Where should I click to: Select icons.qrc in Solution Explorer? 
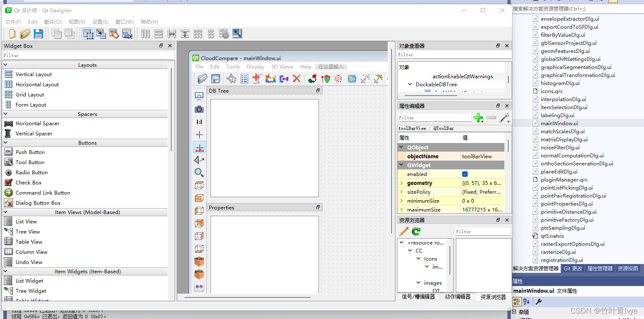(551, 91)
